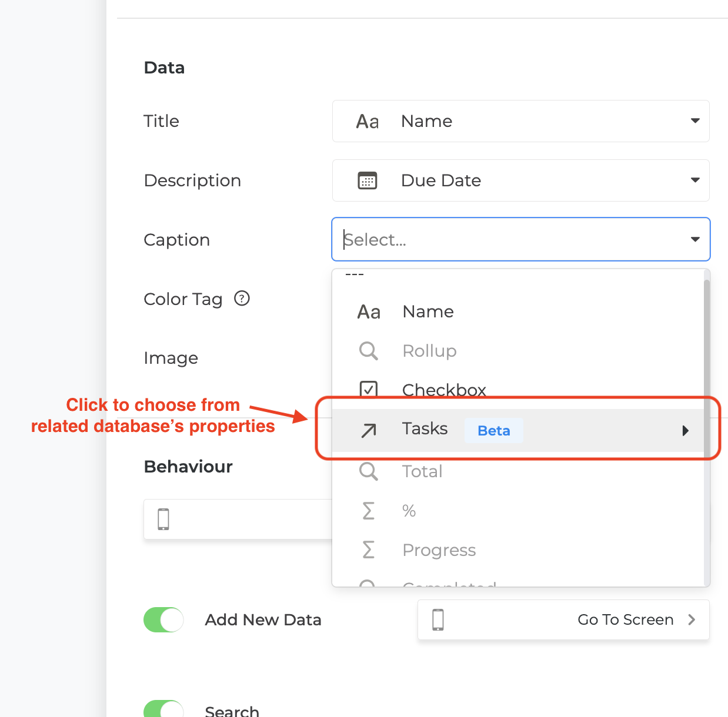The width and height of the screenshot is (728, 717).
Task: Pick the % formula option
Action: click(x=409, y=511)
